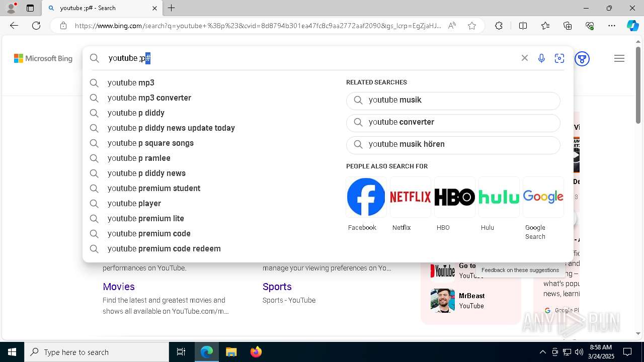Open File Explorer from taskbar
Screen dimensions: 644x362
coord(231,352)
